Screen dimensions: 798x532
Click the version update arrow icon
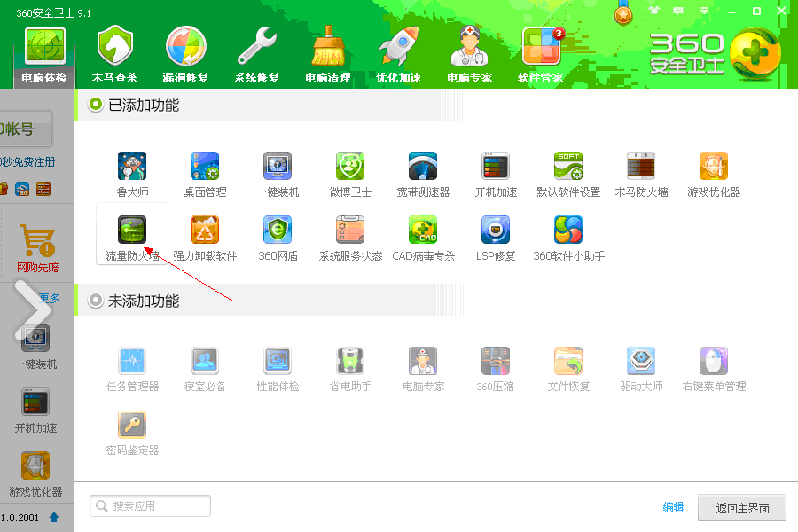(x=54, y=518)
